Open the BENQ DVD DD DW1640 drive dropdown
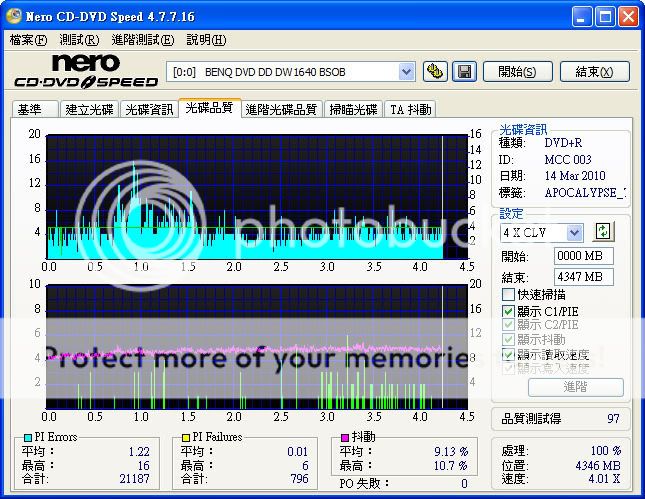Image resolution: width=645 pixels, height=499 pixels. [406, 72]
